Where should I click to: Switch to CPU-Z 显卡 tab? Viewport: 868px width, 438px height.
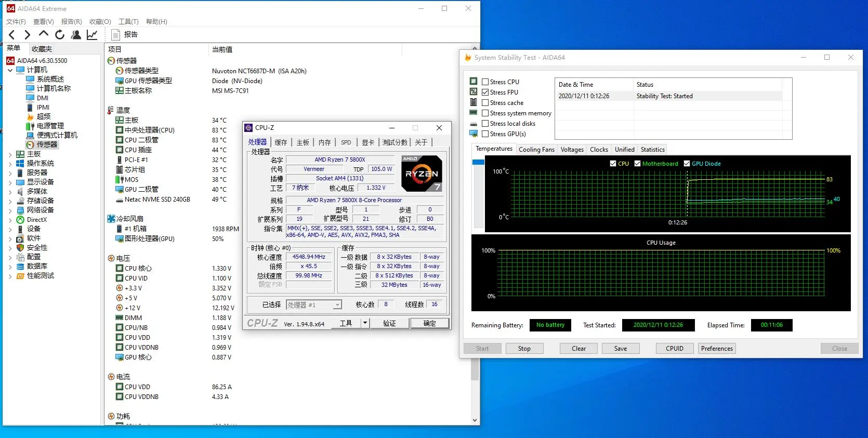(368, 142)
